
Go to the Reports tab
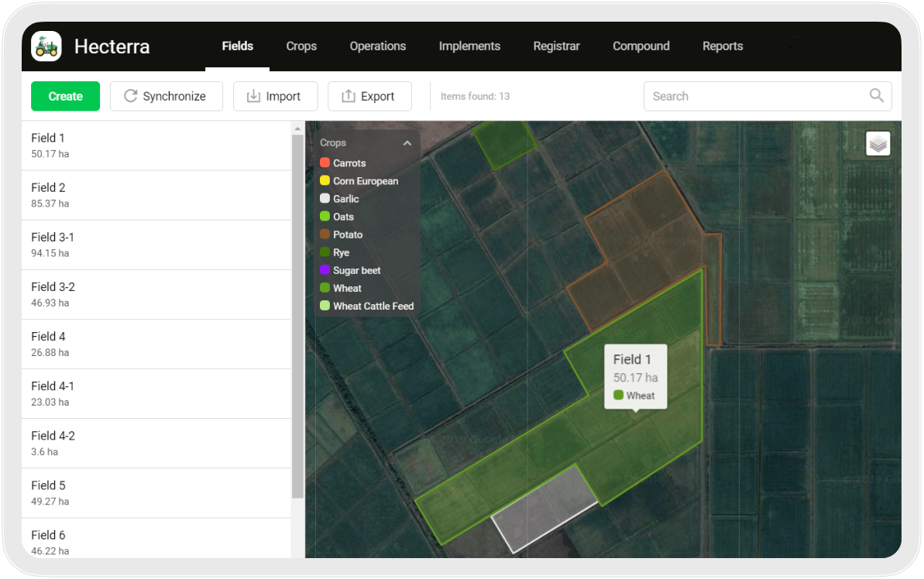723,46
